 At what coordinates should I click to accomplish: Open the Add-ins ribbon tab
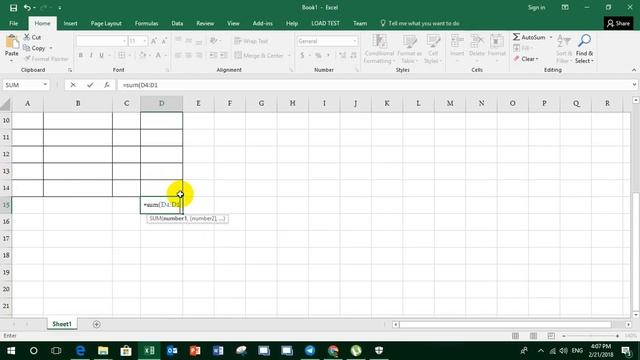[x=262, y=23]
